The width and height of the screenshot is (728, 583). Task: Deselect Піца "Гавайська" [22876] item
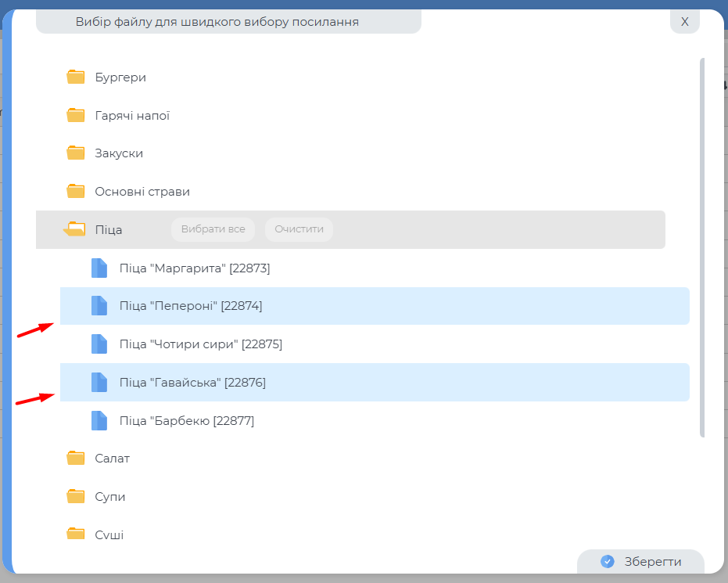click(x=192, y=383)
